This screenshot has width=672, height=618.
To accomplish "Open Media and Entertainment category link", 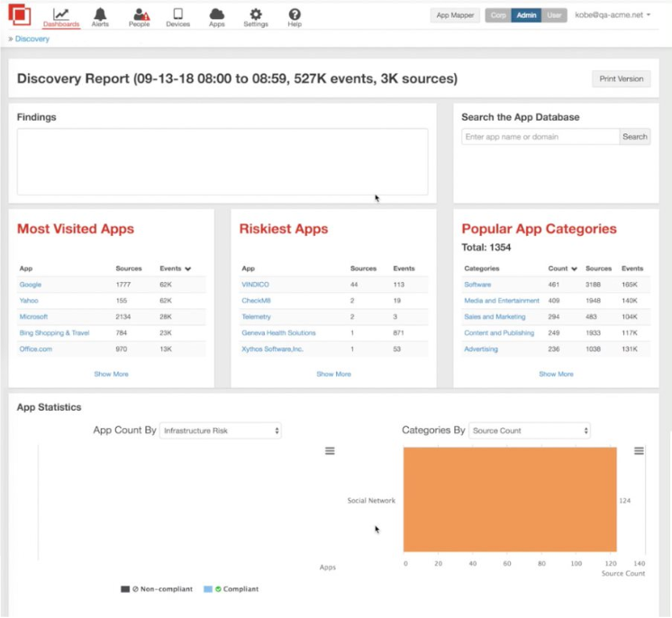I will 502,301.
